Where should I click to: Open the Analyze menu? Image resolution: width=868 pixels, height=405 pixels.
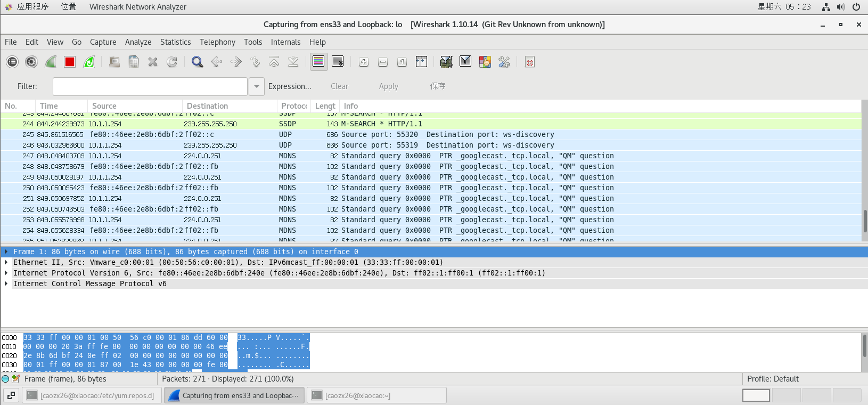[138, 42]
